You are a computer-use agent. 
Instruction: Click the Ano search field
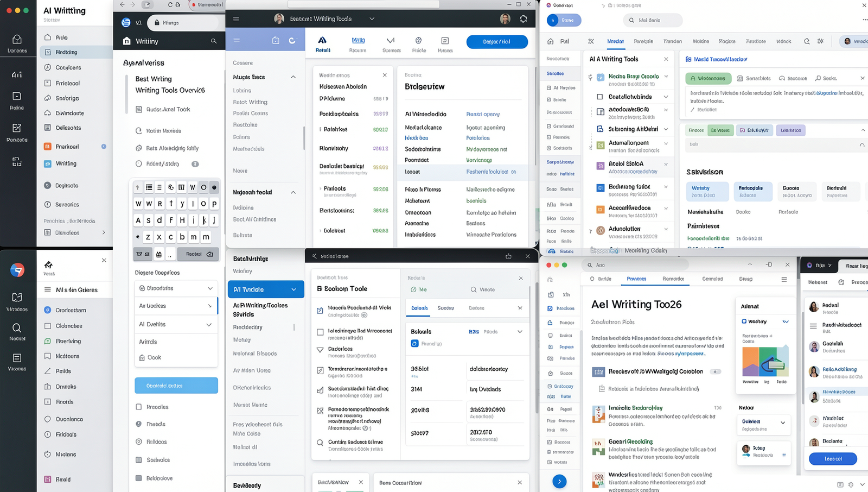click(x=635, y=265)
